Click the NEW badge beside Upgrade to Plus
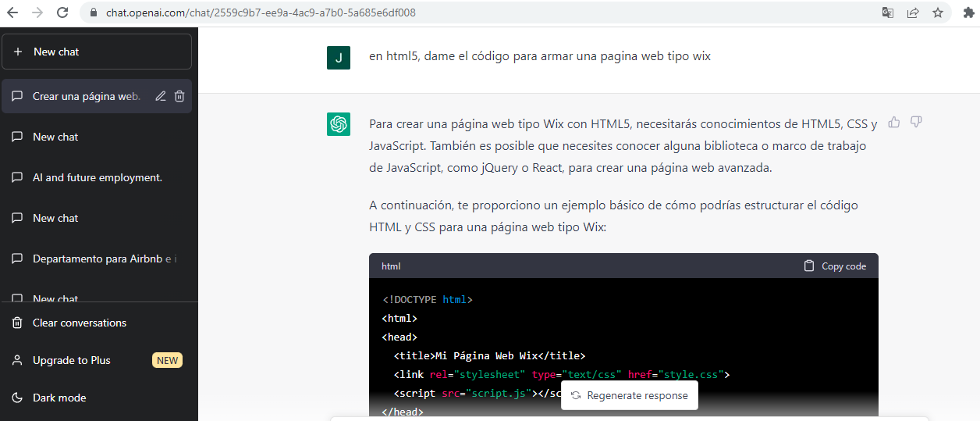 (168, 360)
